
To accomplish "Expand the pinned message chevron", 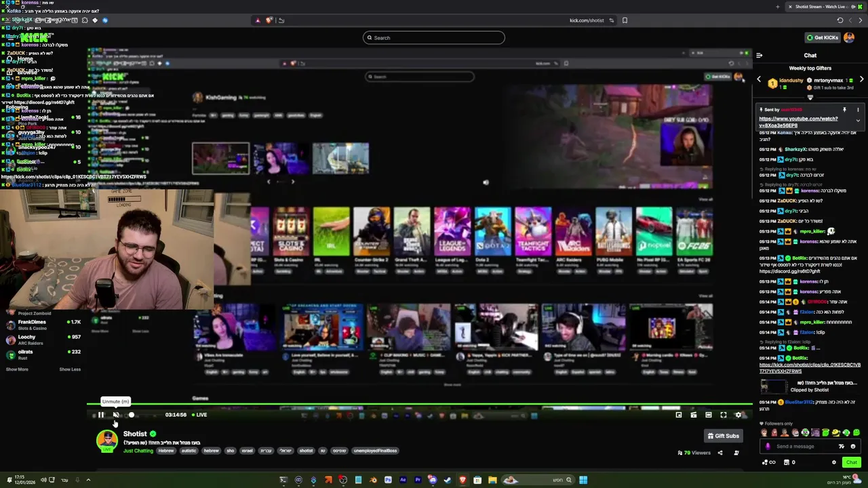I will pyautogui.click(x=858, y=121).
